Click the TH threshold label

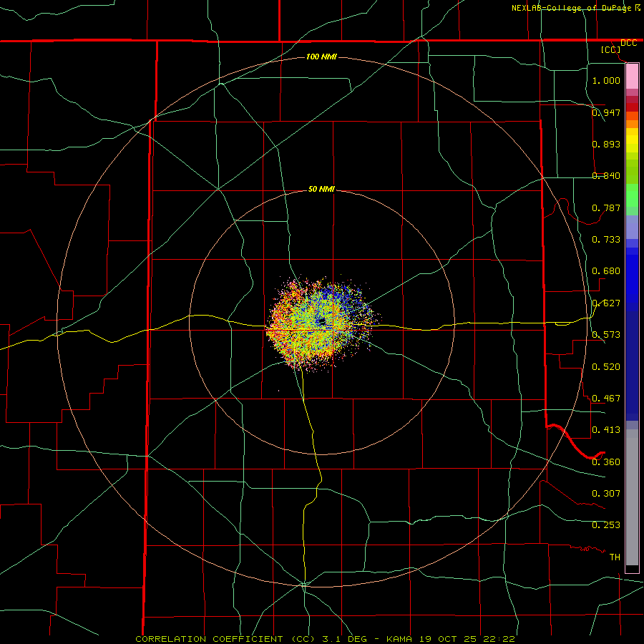tap(615, 557)
